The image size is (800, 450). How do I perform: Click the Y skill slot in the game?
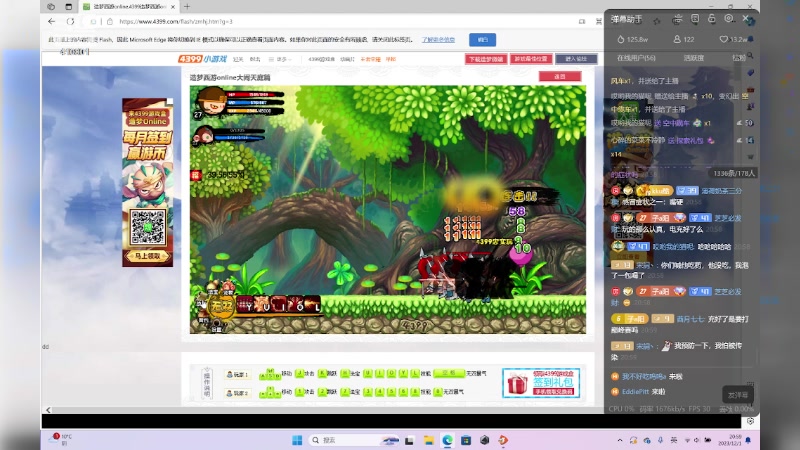click(x=246, y=305)
